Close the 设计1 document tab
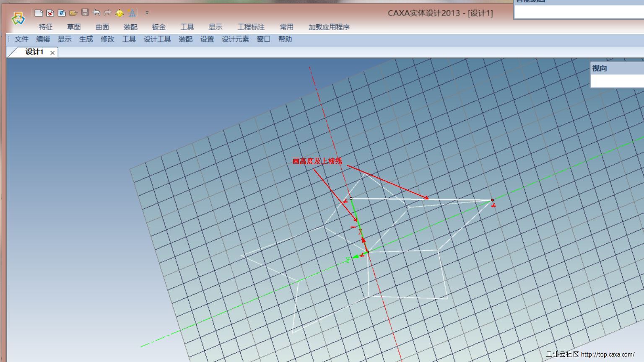The width and height of the screenshot is (644, 362). coord(52,53)
